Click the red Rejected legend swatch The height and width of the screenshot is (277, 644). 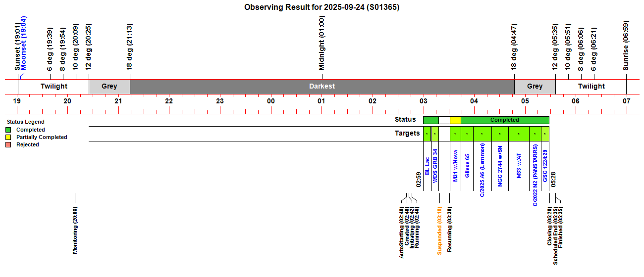[x=8, y=144]
